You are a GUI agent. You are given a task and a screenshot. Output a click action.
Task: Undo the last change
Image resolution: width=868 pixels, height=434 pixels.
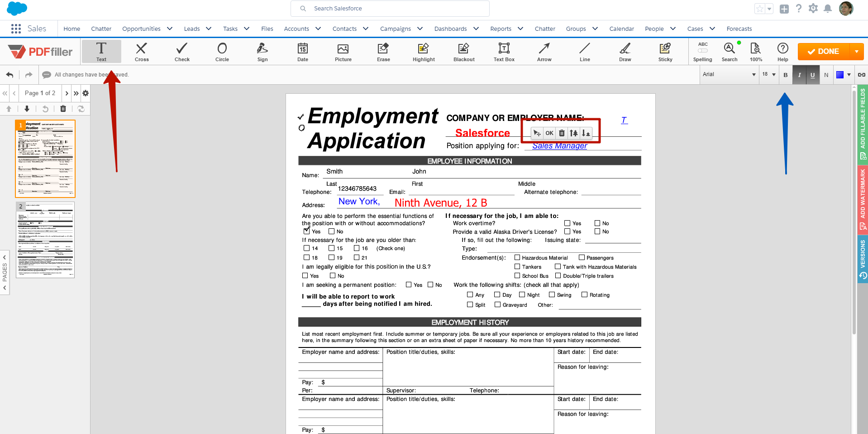(10, 75)
